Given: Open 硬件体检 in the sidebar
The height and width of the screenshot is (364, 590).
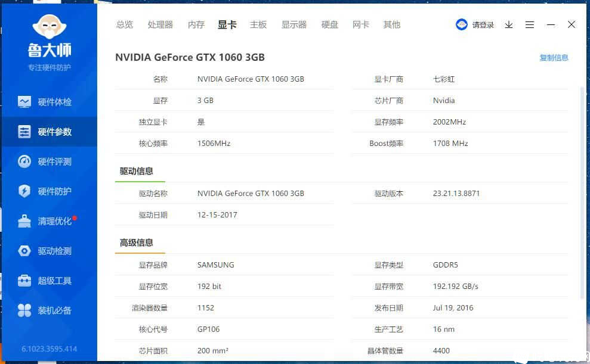Looking at the screenshot, I should (50, 102).
